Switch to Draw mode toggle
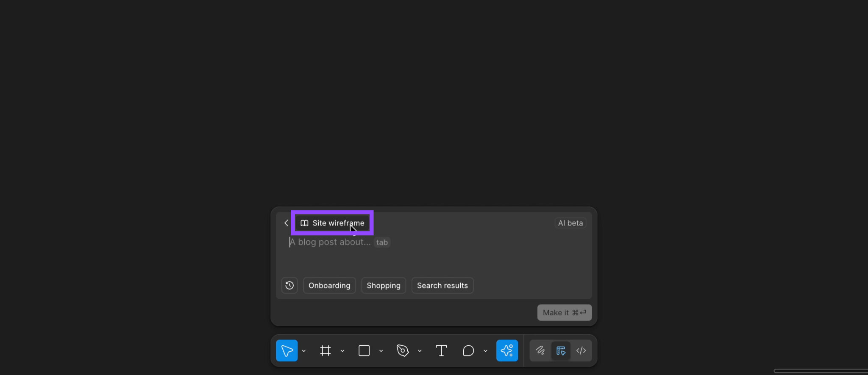This screenshot has height=375, width=868. (540, 351)
